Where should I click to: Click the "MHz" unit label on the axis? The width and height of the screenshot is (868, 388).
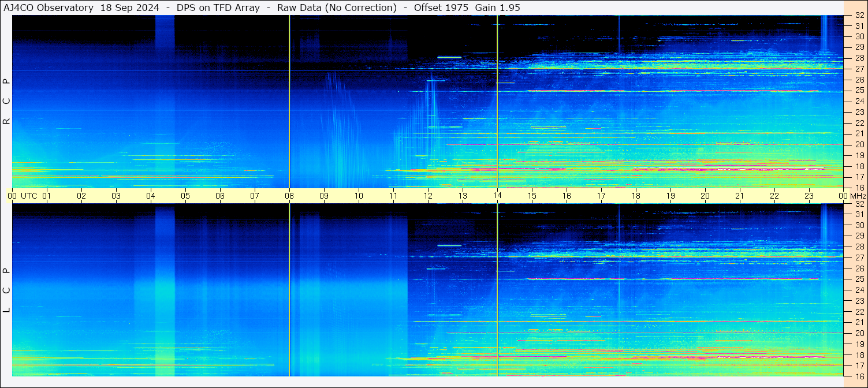click(x=858, y=196)
